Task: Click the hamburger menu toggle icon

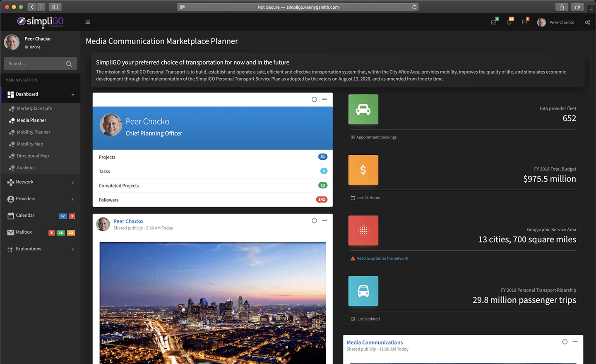Action: tap(88, 22)
